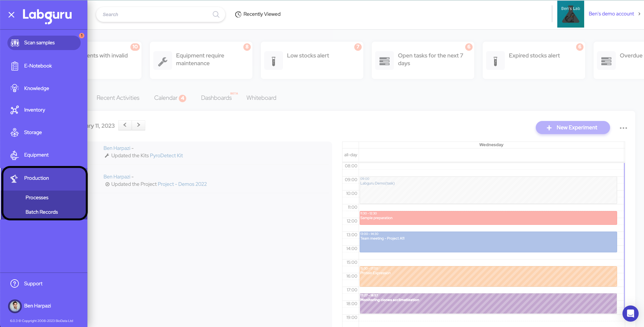Collapse the Production menu section
This screenshot has height=327, width=644.
coord(36,178)
